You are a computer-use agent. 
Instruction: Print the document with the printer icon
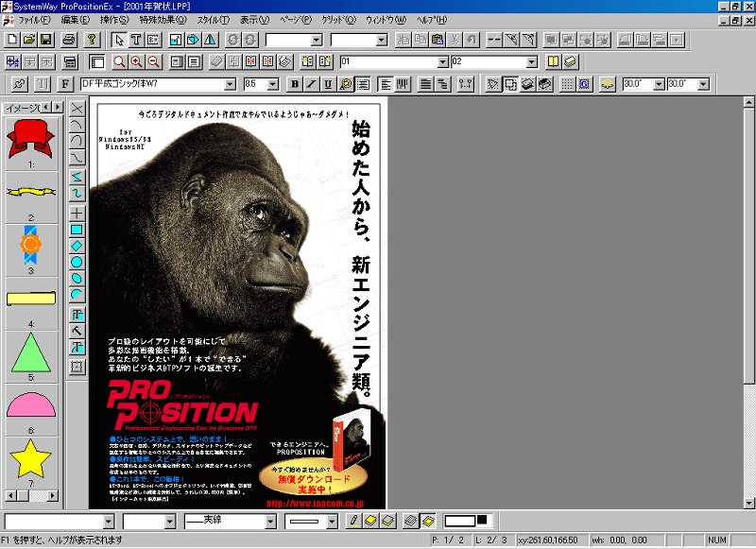point(69,40)
